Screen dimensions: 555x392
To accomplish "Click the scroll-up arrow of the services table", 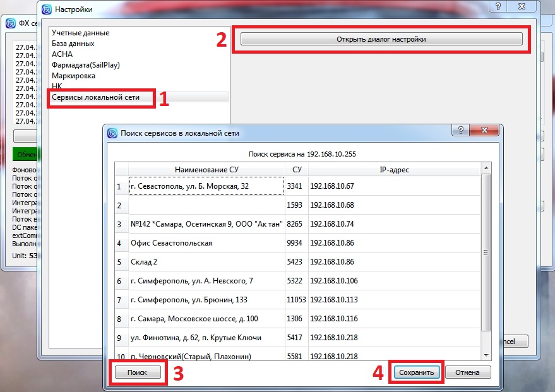I will pyautogui.click(x=486, y=167).
